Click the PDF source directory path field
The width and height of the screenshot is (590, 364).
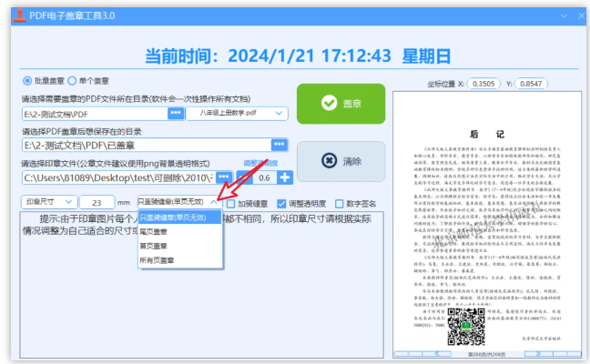(95, 115)
